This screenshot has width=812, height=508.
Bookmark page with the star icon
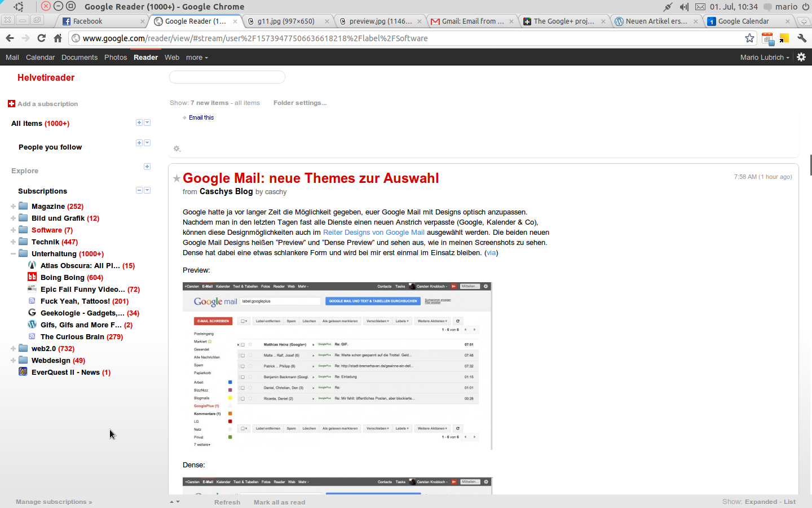(749, 38)
